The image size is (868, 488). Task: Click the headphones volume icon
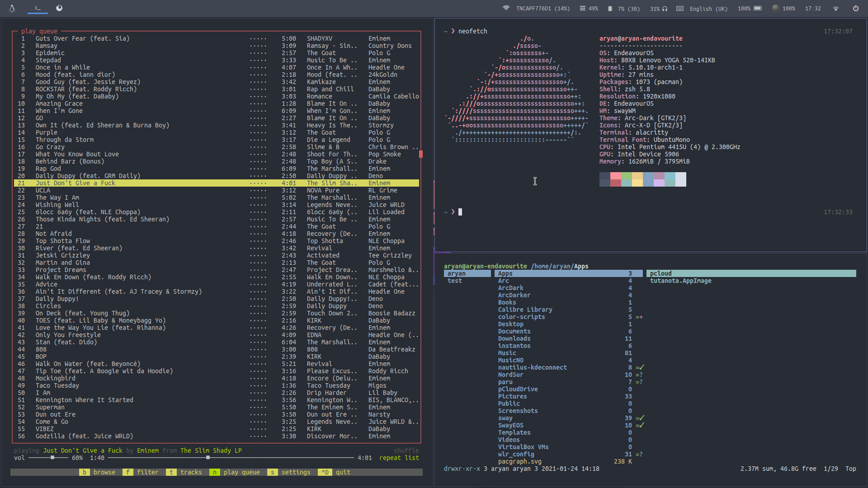pos(665,9)
